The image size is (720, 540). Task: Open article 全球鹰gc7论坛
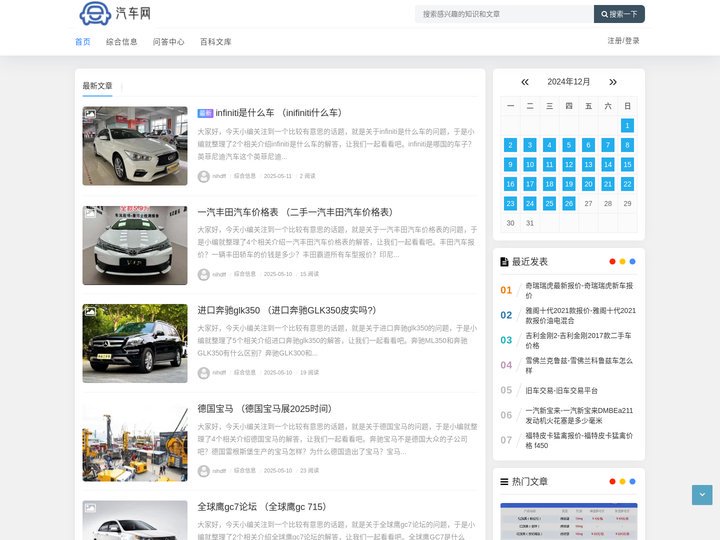(262, 507)
